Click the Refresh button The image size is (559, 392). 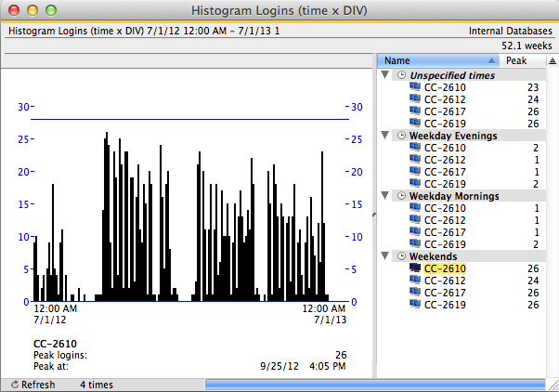33,385
